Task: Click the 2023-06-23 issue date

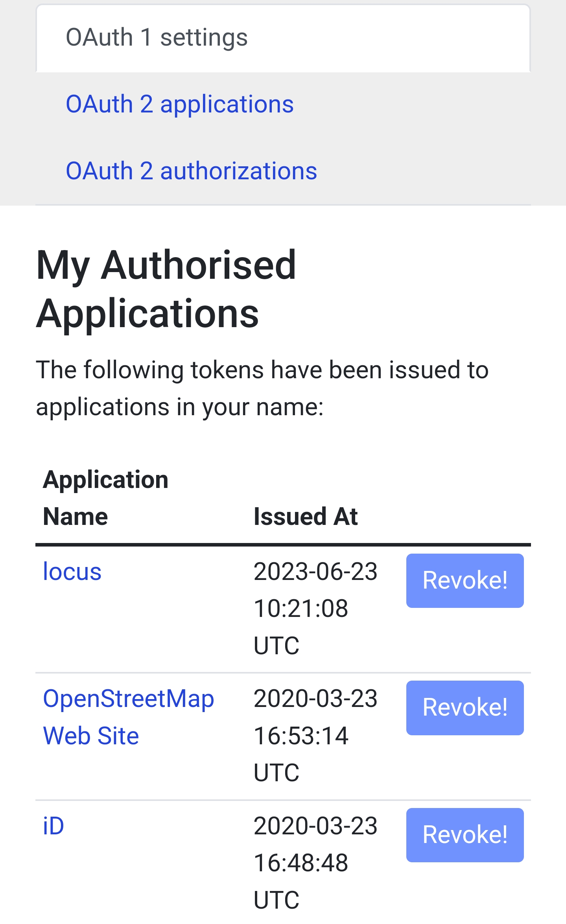Action: coord(315,571)
